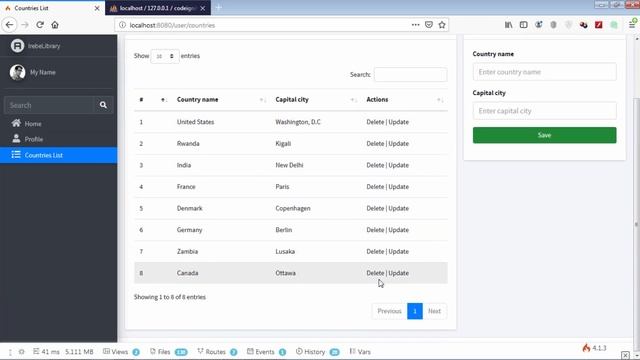Click the CodeIgniter flame version icon
640x360 pixels.
point(587,348)
